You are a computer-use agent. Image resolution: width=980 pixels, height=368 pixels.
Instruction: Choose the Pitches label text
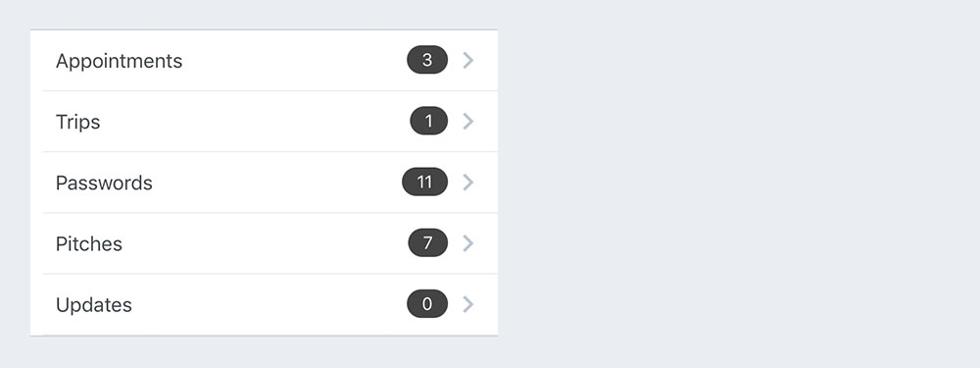(x=89, y=243)
